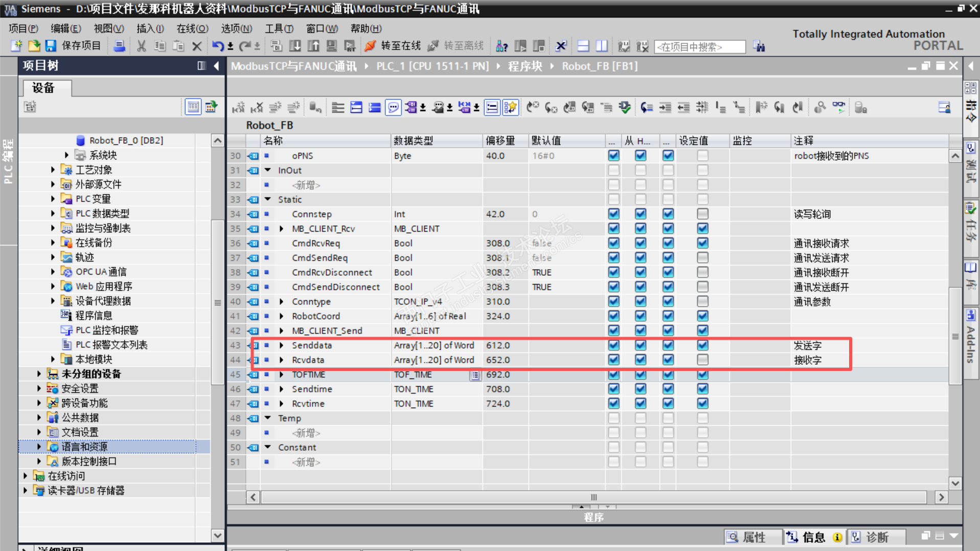Click the table's horizontal scrollbar thumb
The height and width of the screenshot is (551, 980).
594,497
